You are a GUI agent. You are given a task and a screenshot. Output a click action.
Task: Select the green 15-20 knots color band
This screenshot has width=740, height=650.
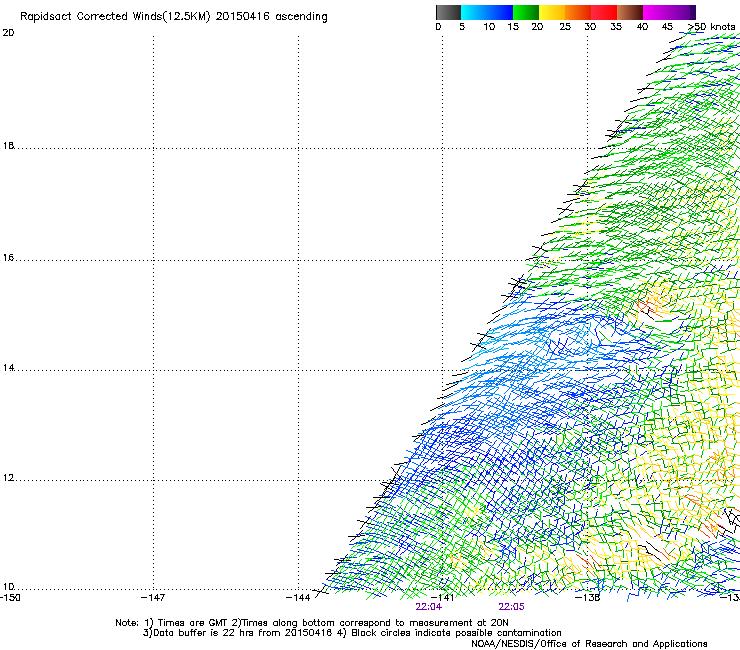pos(526,12)
